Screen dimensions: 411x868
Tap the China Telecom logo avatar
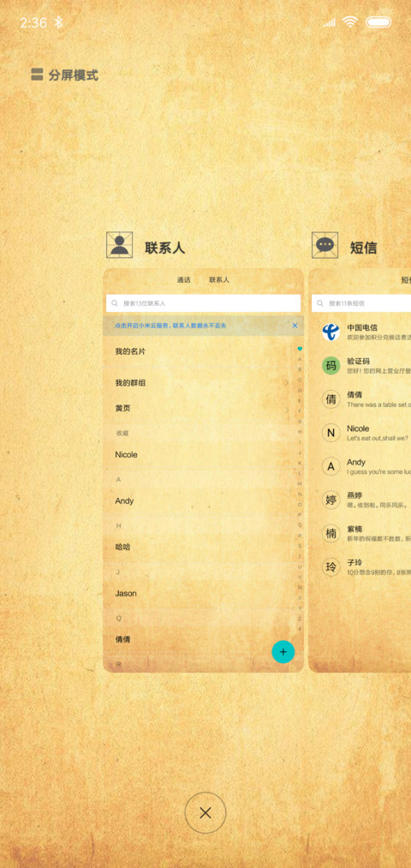331,332
